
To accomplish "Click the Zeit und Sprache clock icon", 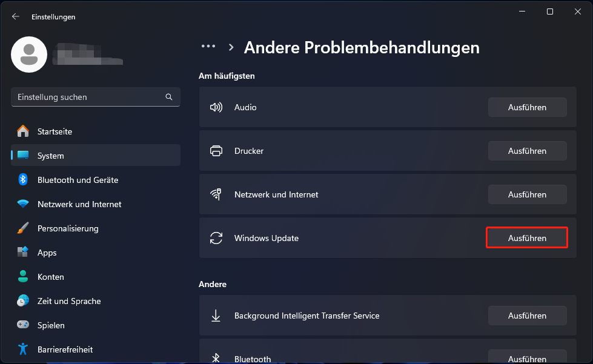I will click(x=23, y=301).
